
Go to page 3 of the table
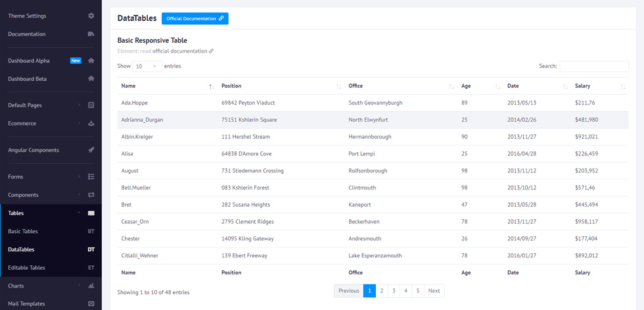click(x=394, y=291)
